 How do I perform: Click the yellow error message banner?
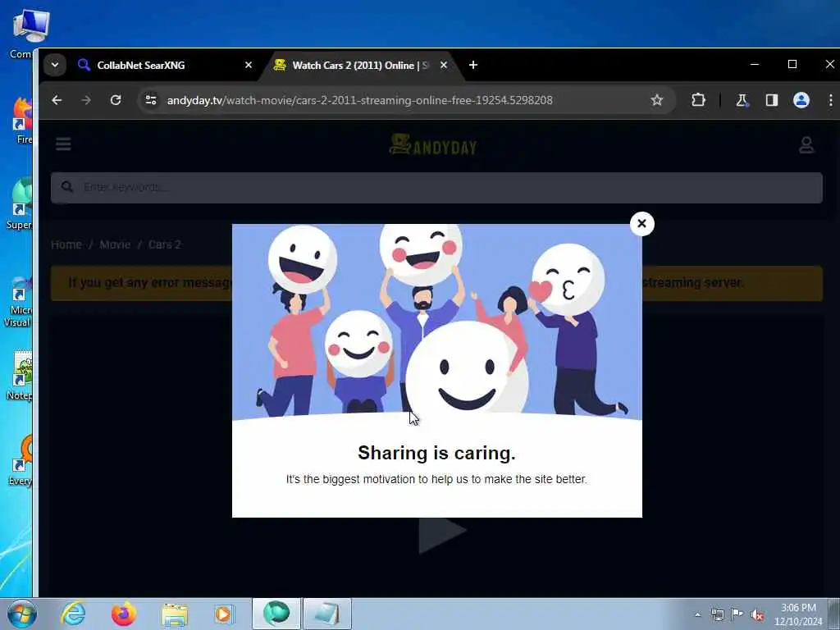436,283
